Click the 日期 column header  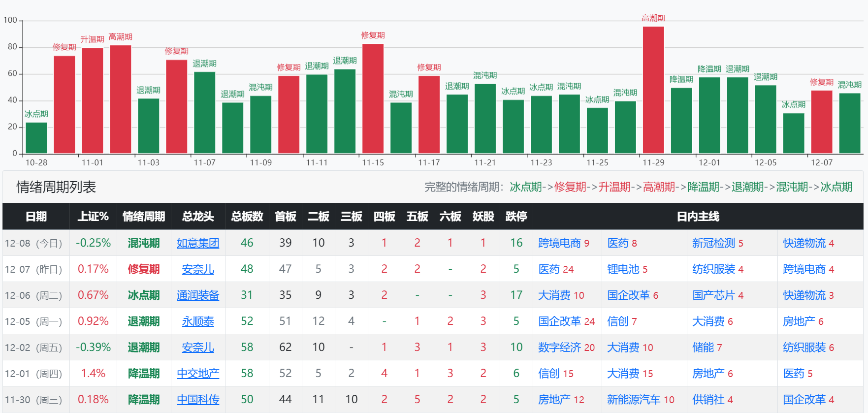tap(36, 217)
